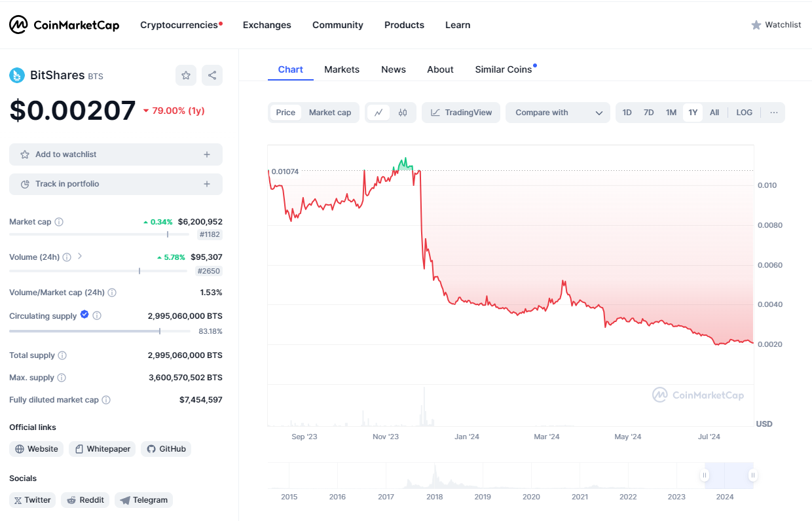
Task: Click the Add to watchlist button
Action: [x=116, y=154]
